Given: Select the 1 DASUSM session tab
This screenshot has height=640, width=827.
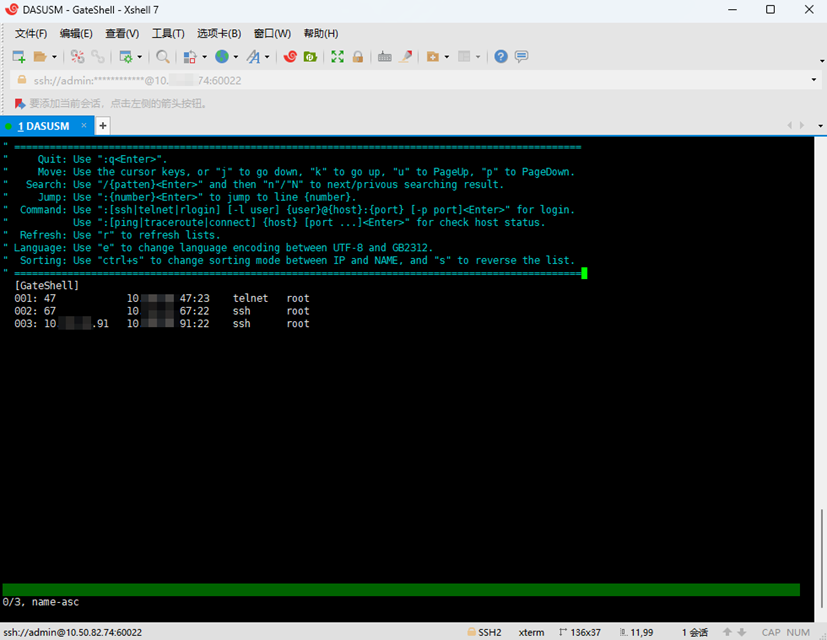Looking at the screenshot, I should 42,126.
